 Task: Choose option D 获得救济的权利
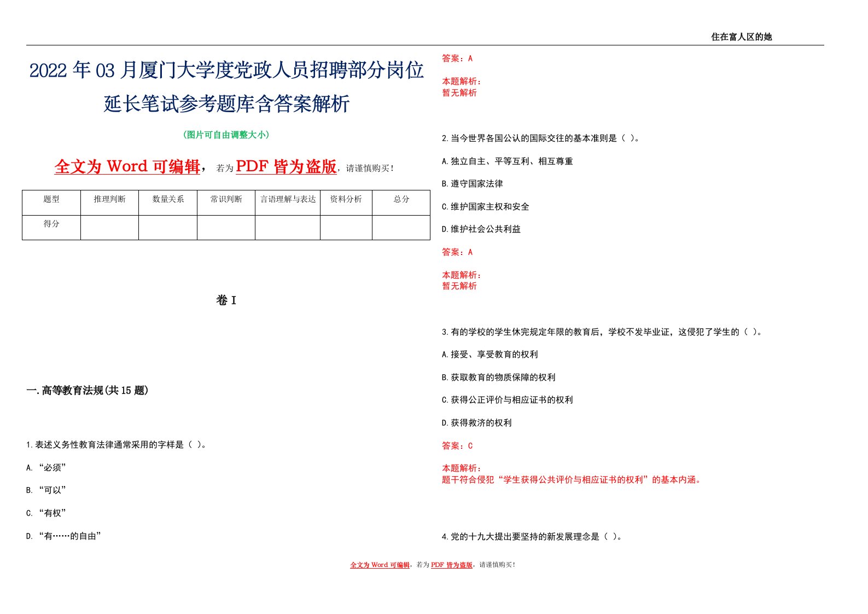(477, 423)
